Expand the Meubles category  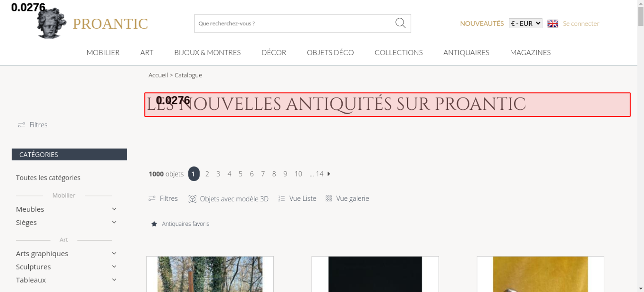(114, 209)
